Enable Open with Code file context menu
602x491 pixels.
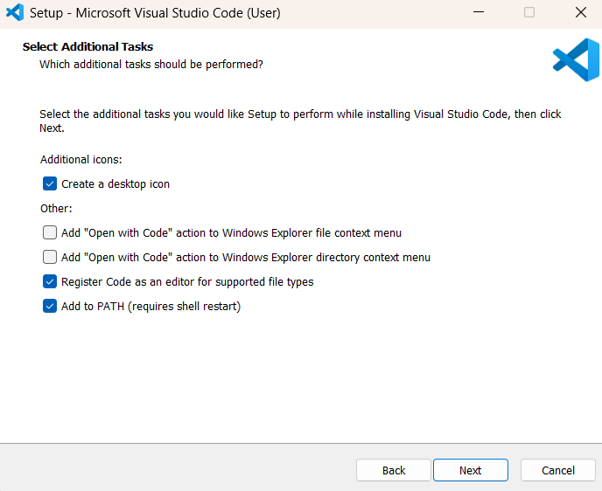tap(50, 233)
